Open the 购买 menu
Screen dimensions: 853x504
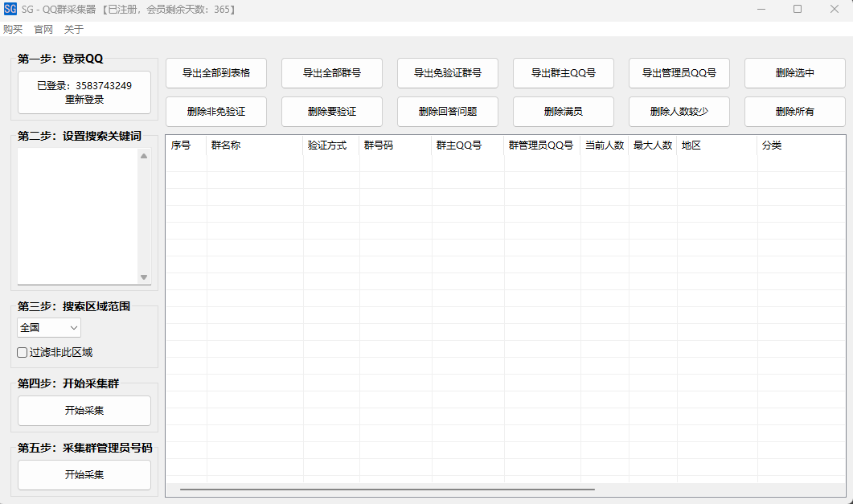click(13, 29)
